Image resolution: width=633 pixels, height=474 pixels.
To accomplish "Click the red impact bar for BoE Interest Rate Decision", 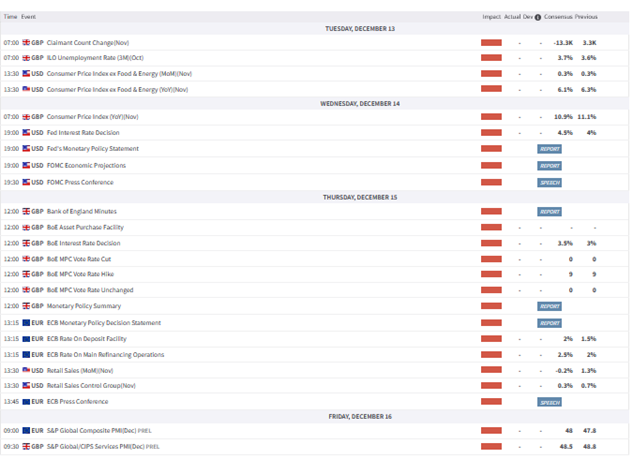I will click(x=491, y=243).
